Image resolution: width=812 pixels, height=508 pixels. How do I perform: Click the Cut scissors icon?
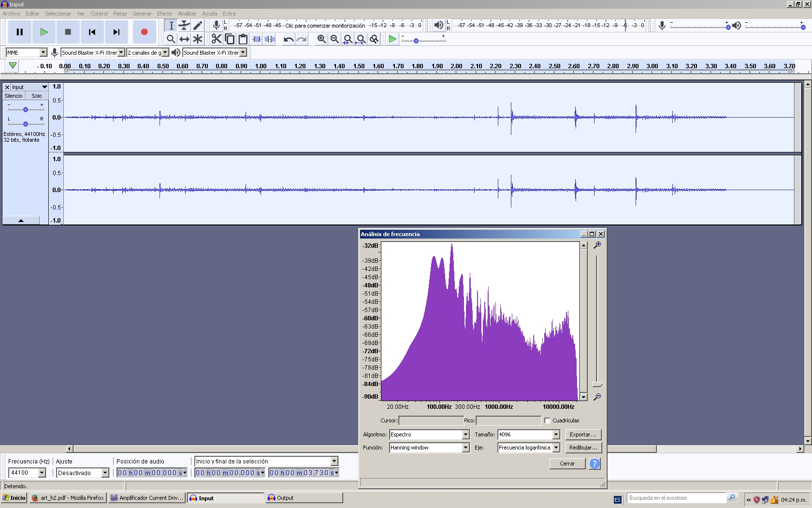(x=217, y=39)
